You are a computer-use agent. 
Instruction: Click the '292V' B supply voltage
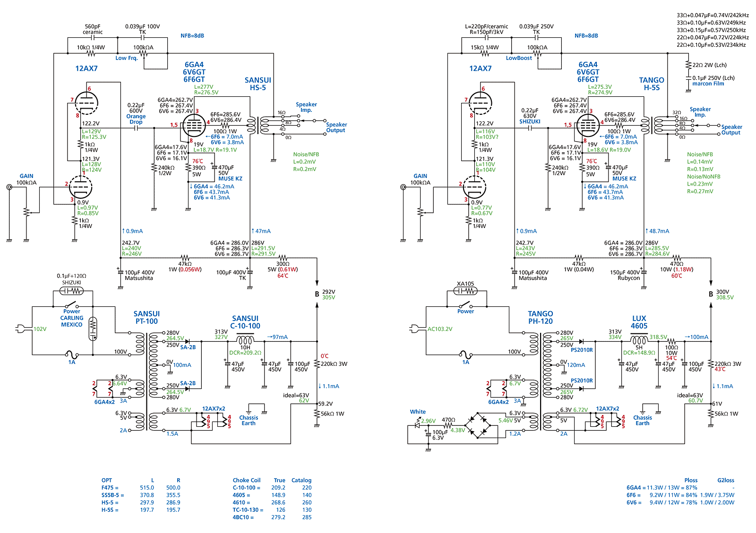coord(328,292)
